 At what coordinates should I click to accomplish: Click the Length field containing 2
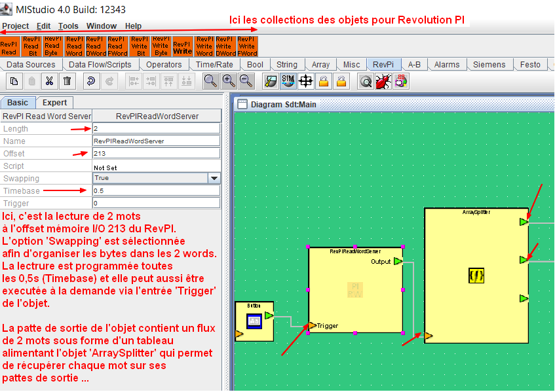click(157, 129)
